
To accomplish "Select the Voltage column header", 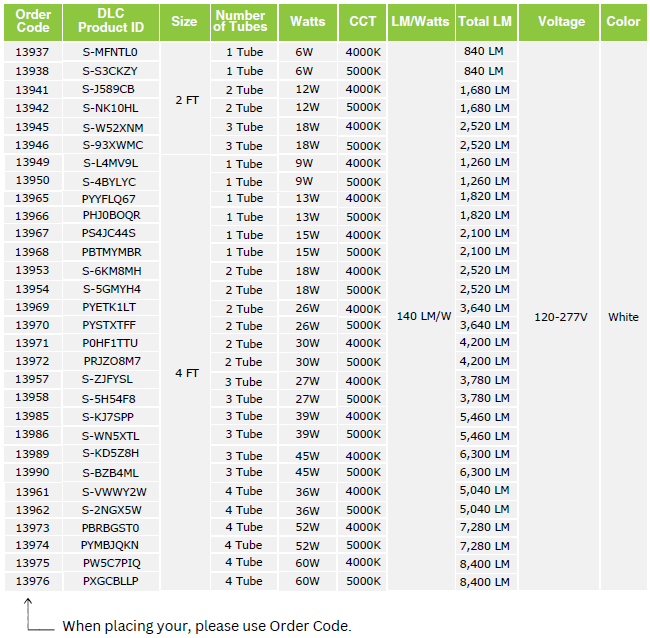I will pyautogui.click(x=559, y=22).
